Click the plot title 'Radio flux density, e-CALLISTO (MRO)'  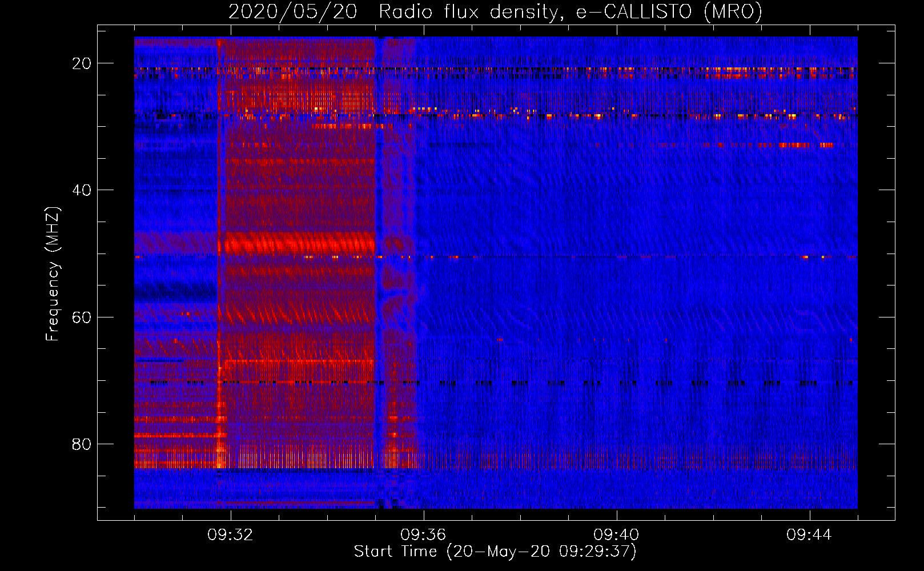click(x=570, y=12)
